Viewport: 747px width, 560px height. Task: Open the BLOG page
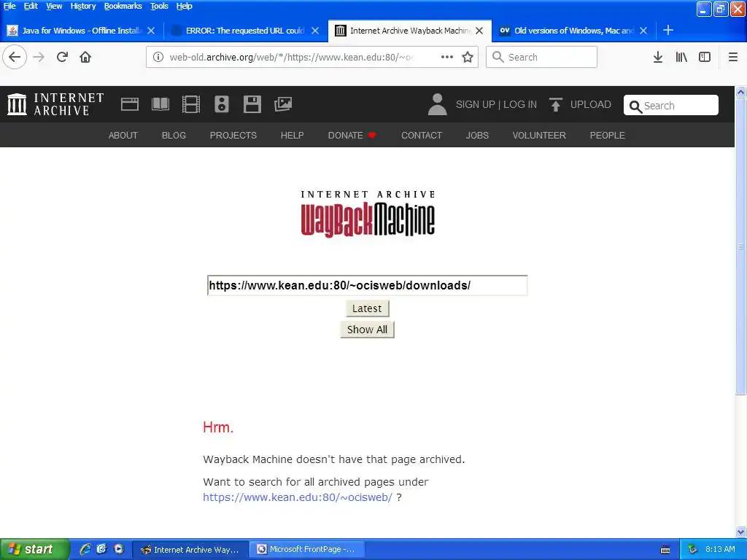174,135
